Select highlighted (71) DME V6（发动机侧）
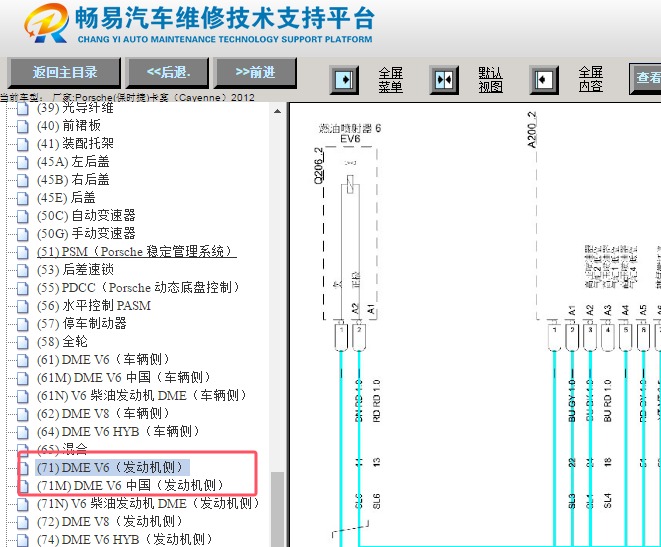Viewport: 661px width, 547px height. [x=112, y=468]
